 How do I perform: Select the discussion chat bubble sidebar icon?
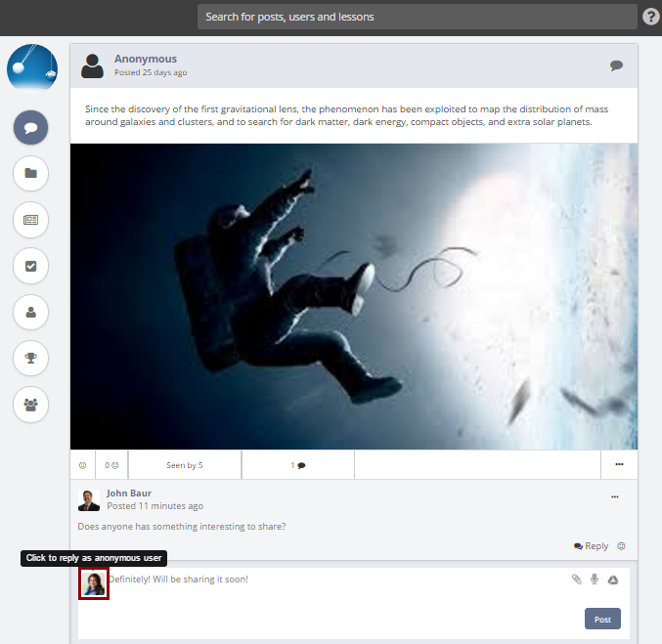point(31,127)
